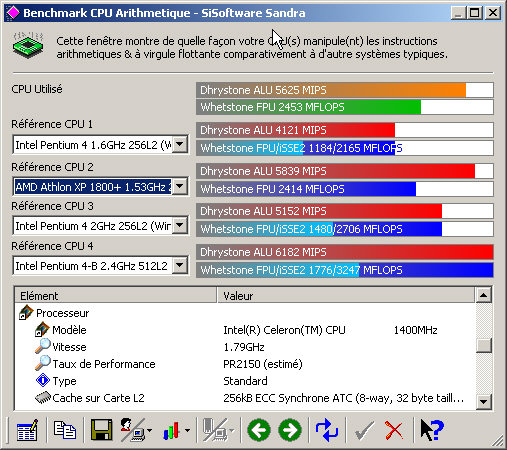Select the Intel Pentium 4 2GHz combo box
The image size is (507, 450).
[100, 226]
